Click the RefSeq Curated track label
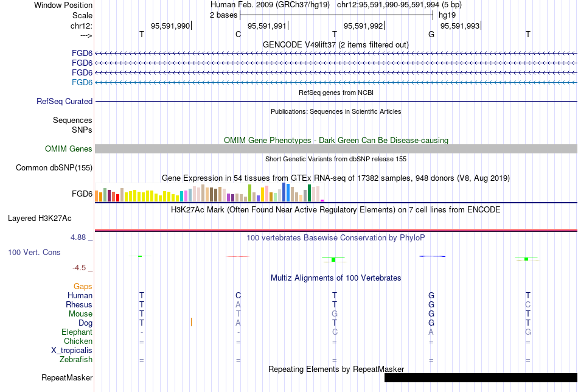Screen dimensions: 578x392 click(64, 101)
